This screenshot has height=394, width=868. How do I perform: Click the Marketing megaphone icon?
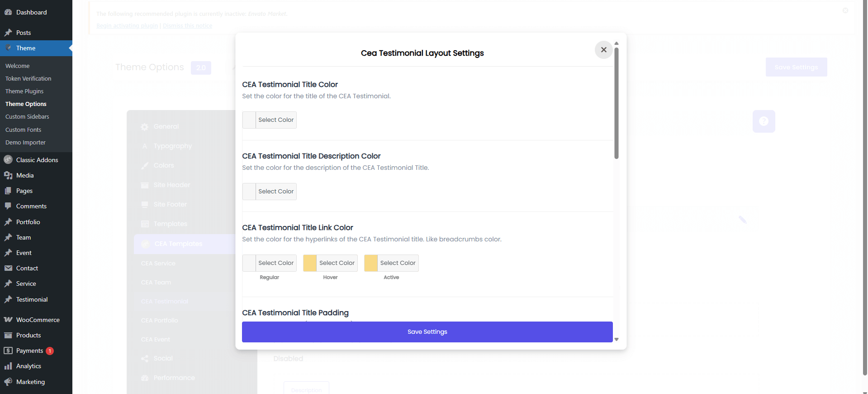click(x=8, y=382)
